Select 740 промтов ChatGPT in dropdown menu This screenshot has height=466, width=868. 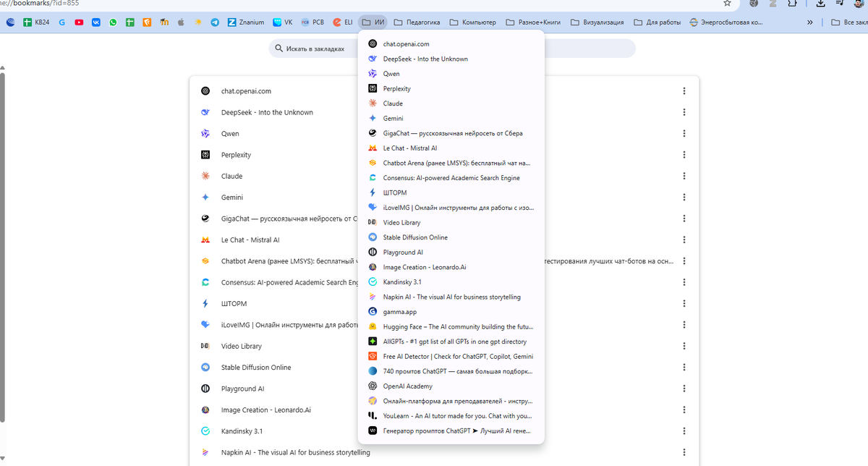point(451,371)
